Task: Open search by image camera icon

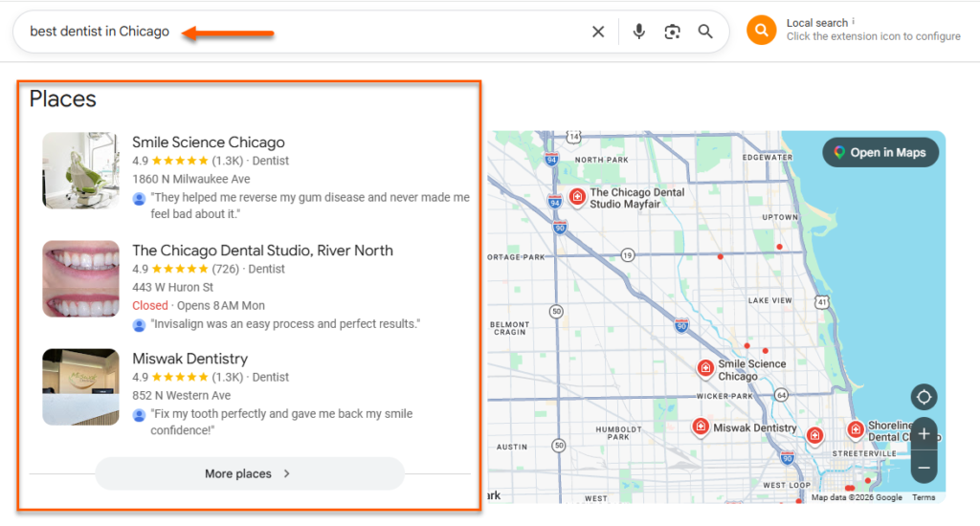Action: click(672, 32)
